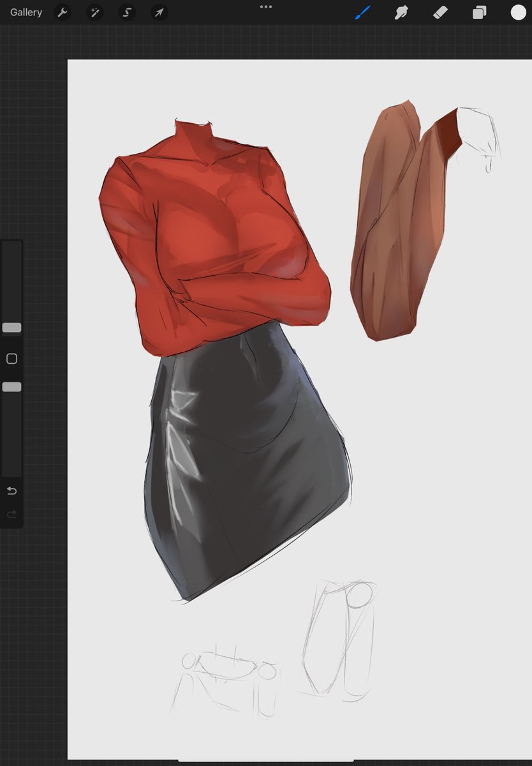The height and width of the screenshot is (766, 532).
Task: Click the brush opacity slider handle
Action: tap(11, 387)
